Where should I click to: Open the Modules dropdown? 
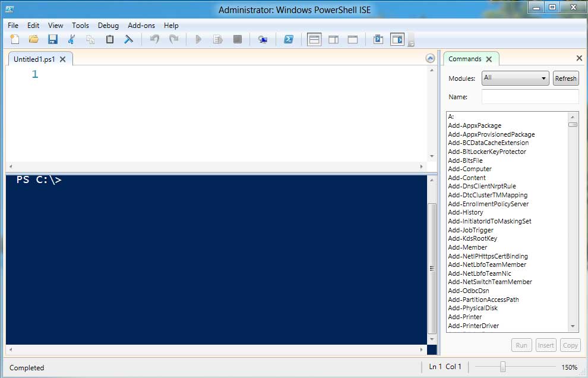click(516, 78)
